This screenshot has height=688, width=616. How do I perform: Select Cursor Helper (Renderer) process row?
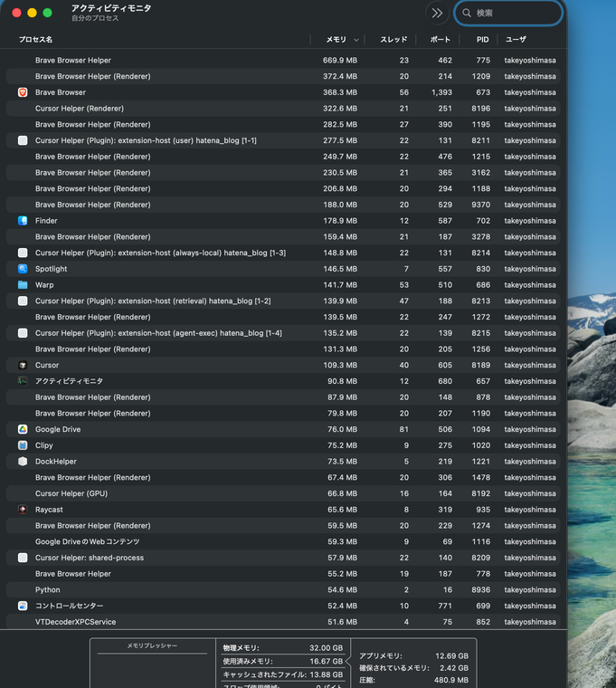tap(283, 109)
